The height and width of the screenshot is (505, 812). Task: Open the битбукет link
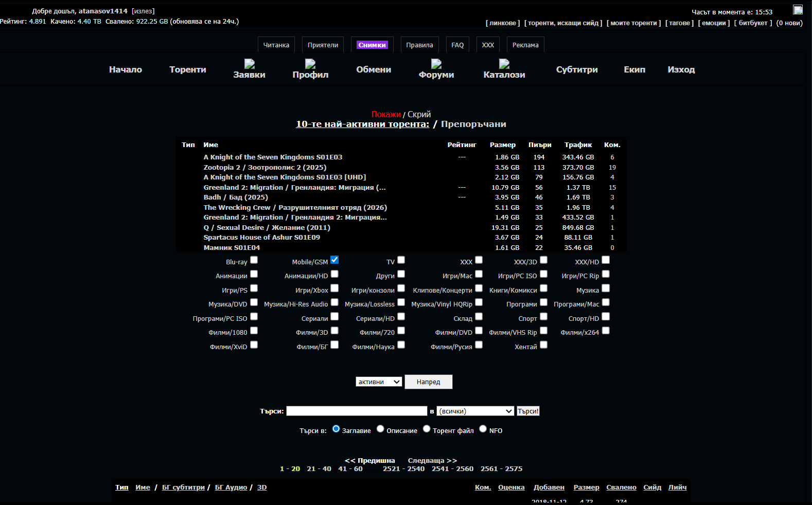(x=753, y=23)
